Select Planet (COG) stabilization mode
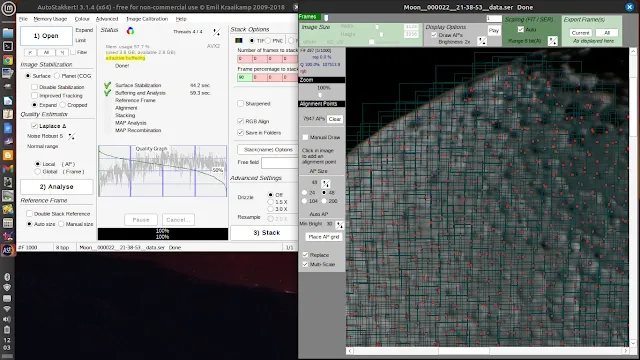Viewport: 640px width, 360px height. pyautogui.click(x=57, y=76)
